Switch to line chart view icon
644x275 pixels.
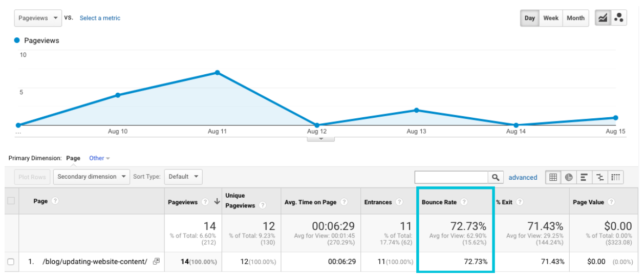[603, 18]
